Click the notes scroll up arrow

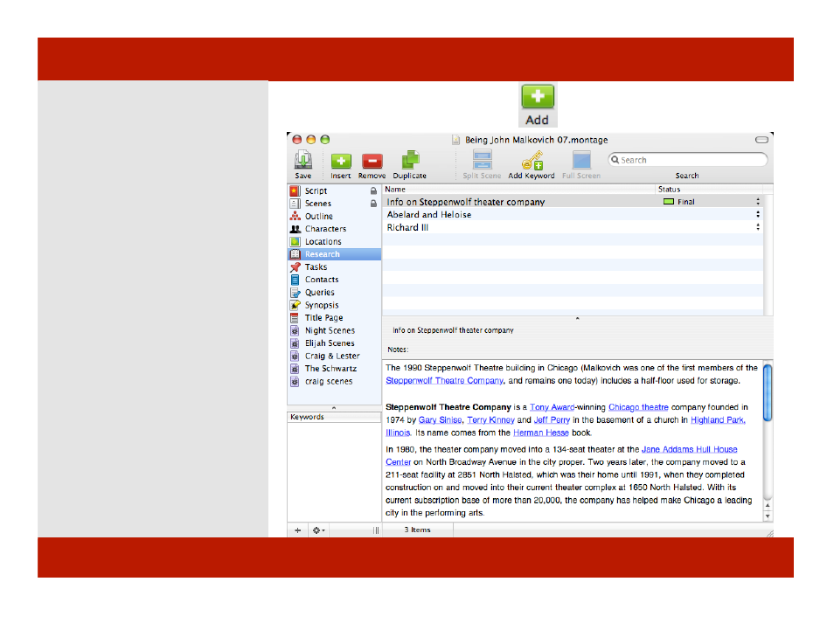pos(768,506)
